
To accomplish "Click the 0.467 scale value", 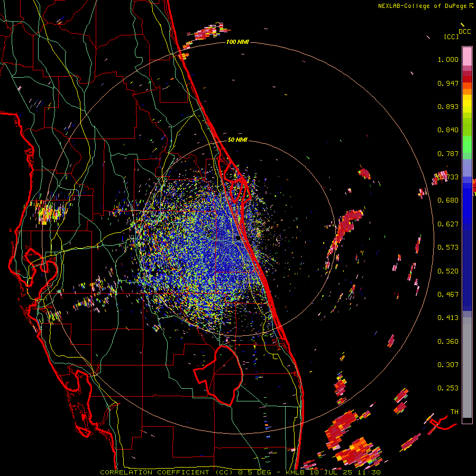I will point(448,295).
